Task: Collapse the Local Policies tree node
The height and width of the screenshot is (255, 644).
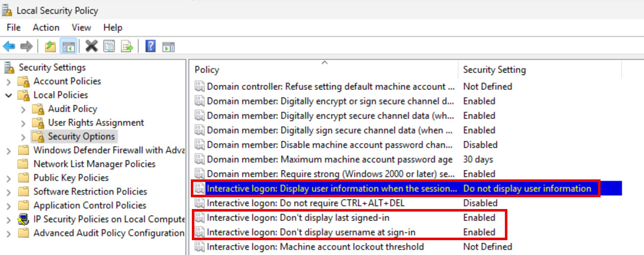Action: point(9,95)
